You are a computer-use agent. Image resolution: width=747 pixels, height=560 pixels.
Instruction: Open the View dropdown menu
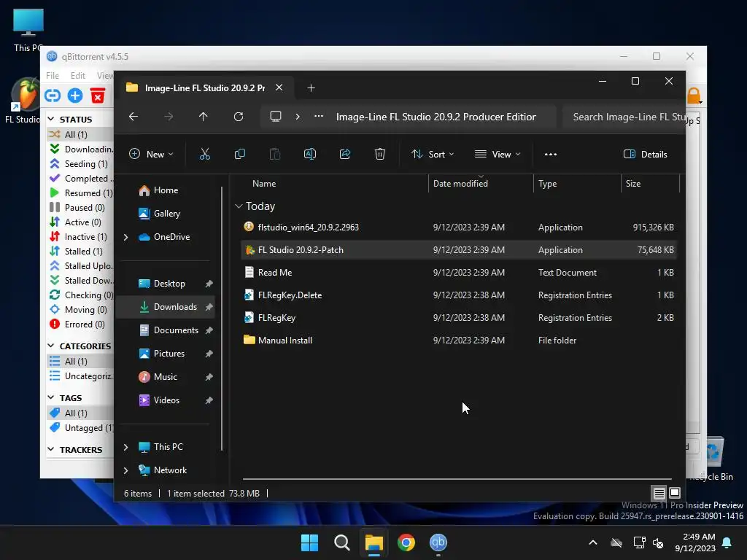[x=498, y=155]
